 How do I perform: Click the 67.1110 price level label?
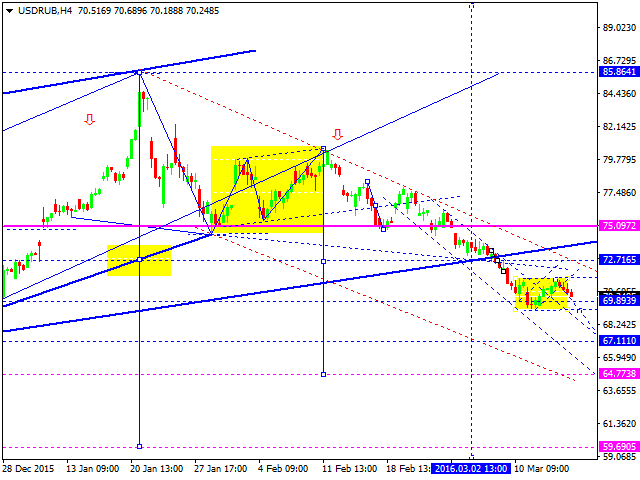(x=619, y=341)
